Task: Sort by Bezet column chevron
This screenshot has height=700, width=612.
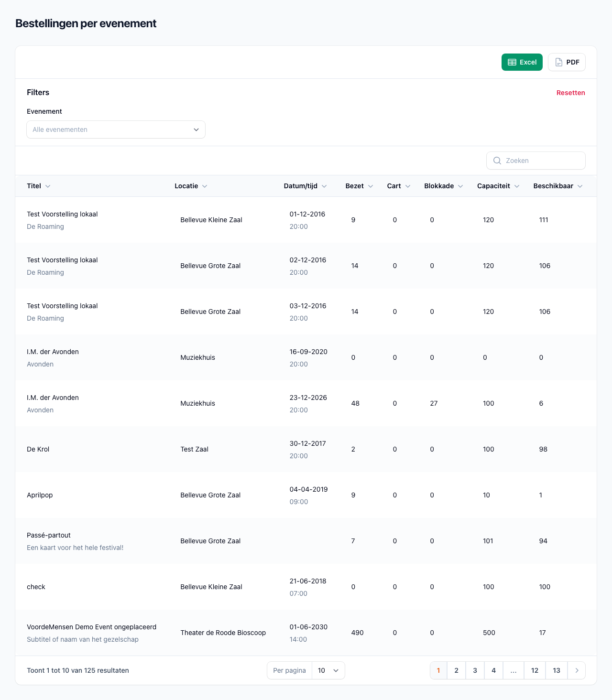Action: 371,186
